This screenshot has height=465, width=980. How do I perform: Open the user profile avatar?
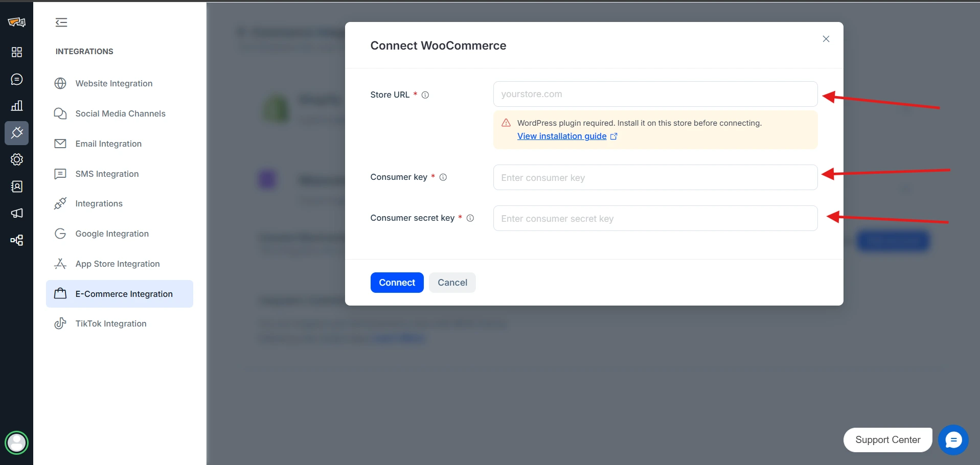[16, 443]
